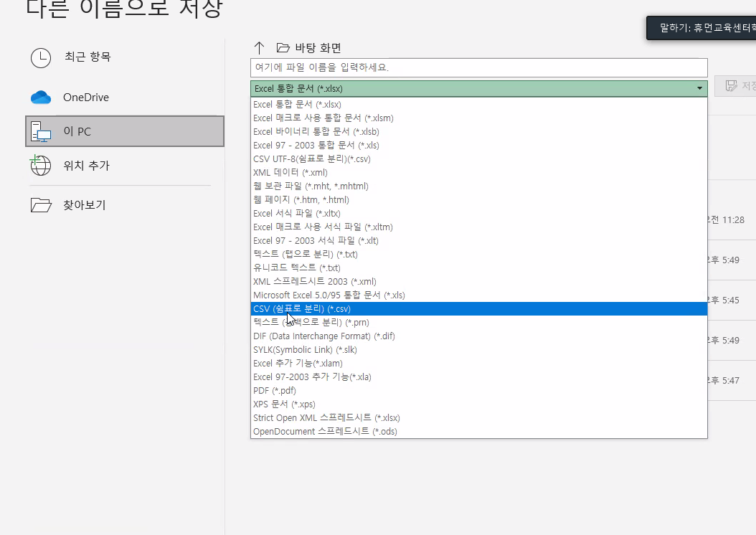
Task: Open 최근 항목 in the sidebar
Action: pos(124,57)
